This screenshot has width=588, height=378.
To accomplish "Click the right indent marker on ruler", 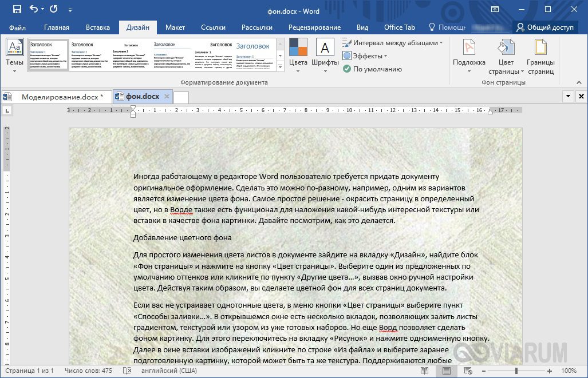I will point(490,112).
